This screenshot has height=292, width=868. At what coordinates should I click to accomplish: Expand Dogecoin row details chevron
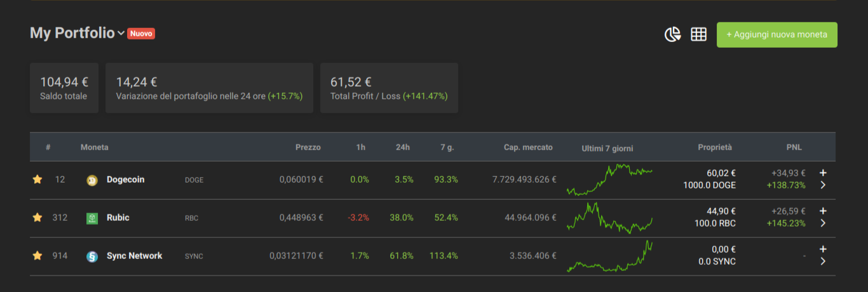click(x=823, y=185)
